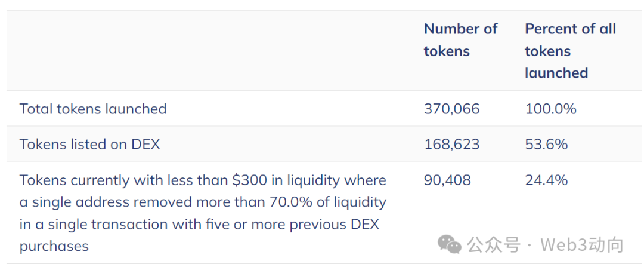
Task: Click the 168,623 token count cell
Action: pos(451,144)
